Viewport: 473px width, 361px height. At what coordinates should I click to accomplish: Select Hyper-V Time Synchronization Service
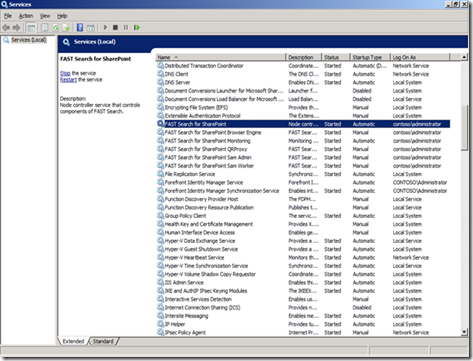pos(303,266)
